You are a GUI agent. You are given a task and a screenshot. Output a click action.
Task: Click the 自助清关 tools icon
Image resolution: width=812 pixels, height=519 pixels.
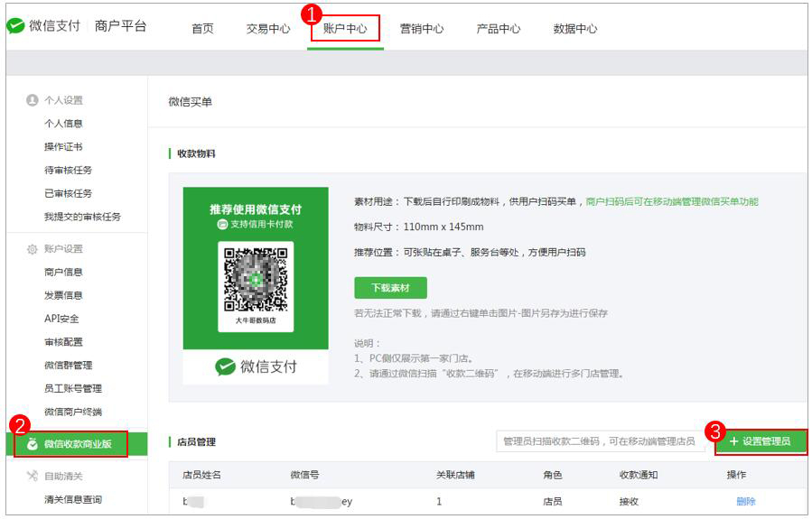[33, 476]
